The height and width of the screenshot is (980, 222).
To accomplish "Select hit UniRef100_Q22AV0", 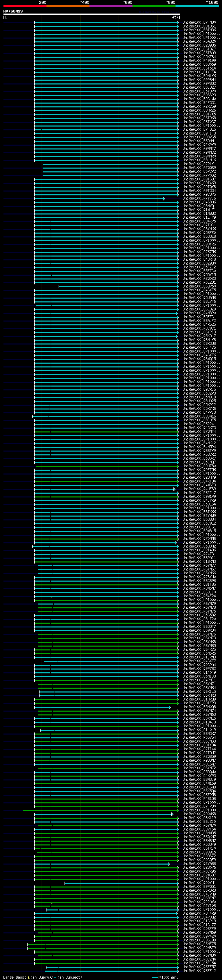I will 199,902.
